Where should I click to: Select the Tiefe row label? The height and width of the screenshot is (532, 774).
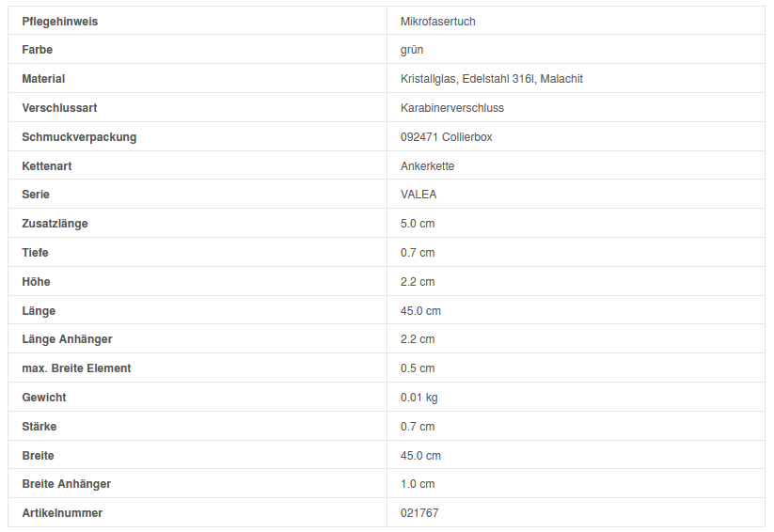tap(36, 253)
